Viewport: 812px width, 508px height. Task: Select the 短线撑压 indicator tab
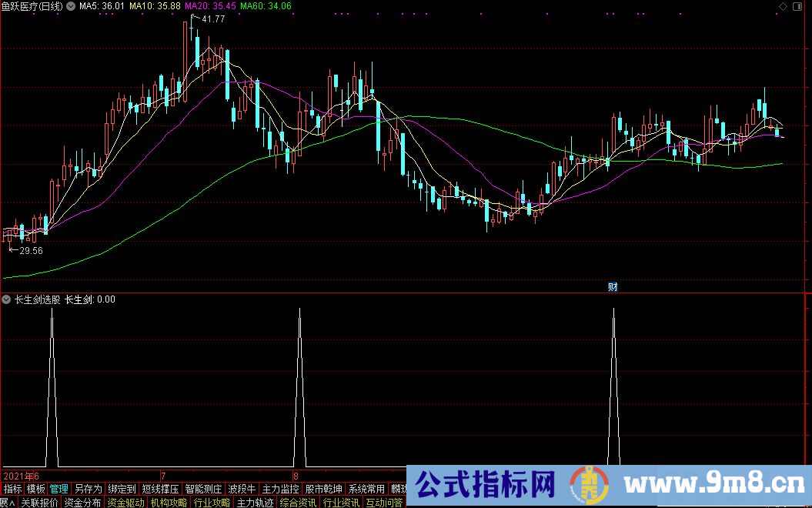pos(161,489)
